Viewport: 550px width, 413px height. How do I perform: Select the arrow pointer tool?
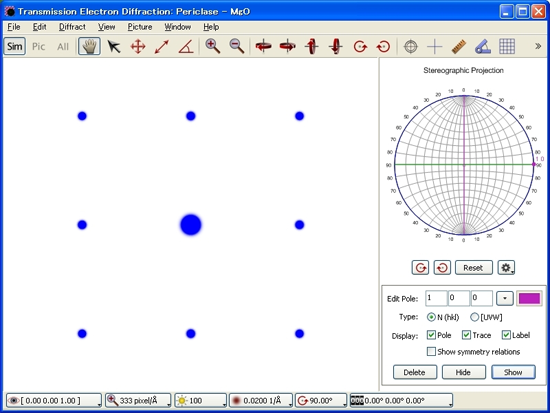[114, 46]
